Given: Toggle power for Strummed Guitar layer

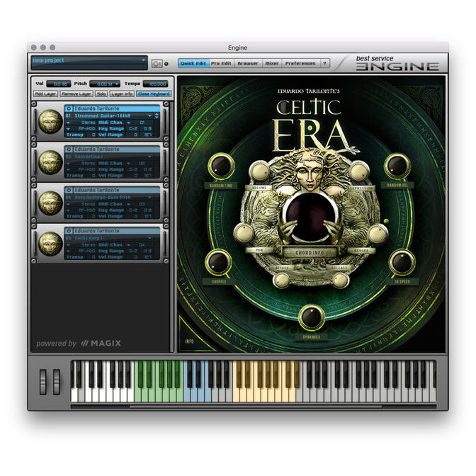Looking at the screenshot, I should pyautogui.click(x=69, y=108).
